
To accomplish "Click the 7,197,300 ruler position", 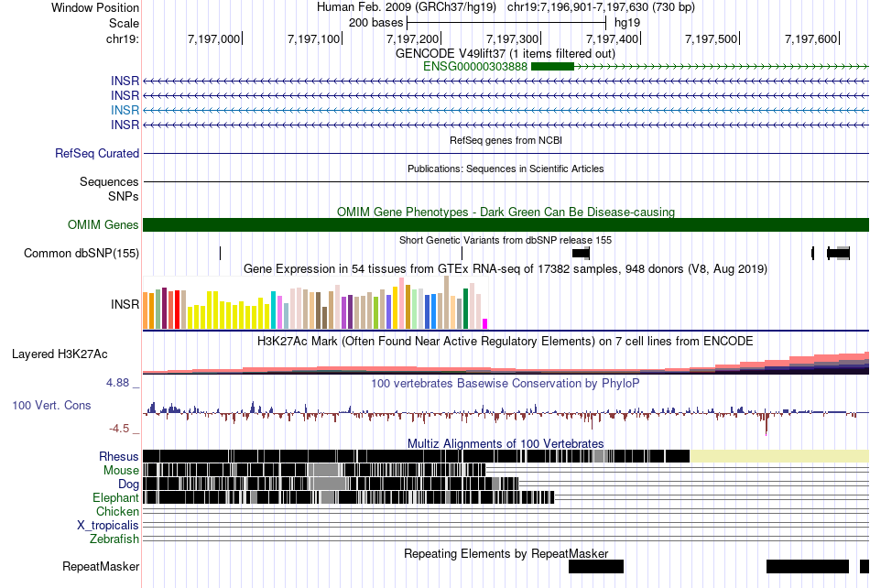I will 512,38.
